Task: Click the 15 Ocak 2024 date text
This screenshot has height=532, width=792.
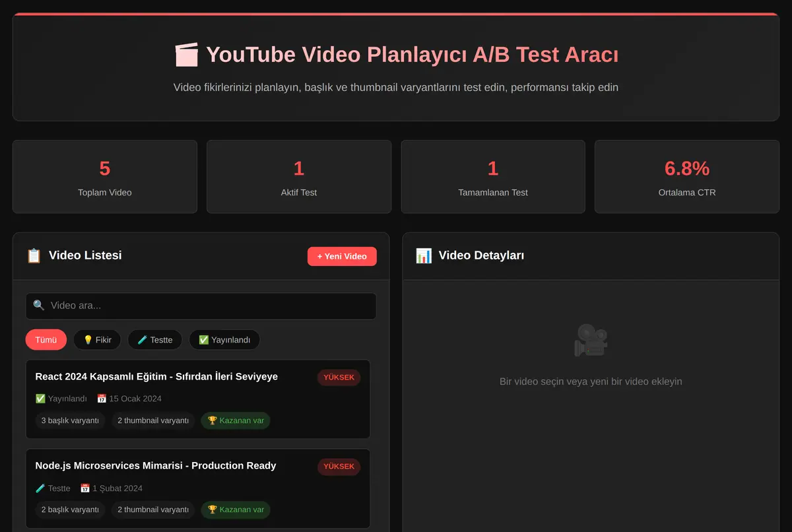Action: pyautogui.click(x=135, y=399)
